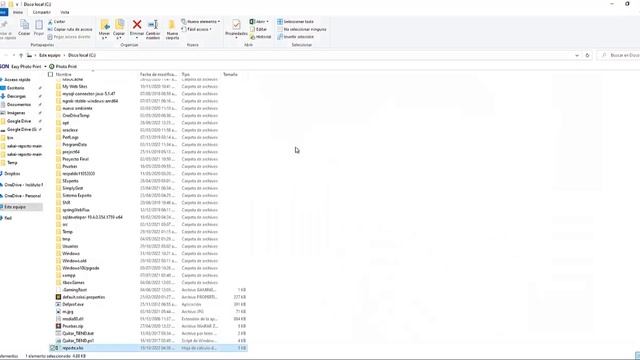Open Dropbox in the navigation pane

pos(12,174)
